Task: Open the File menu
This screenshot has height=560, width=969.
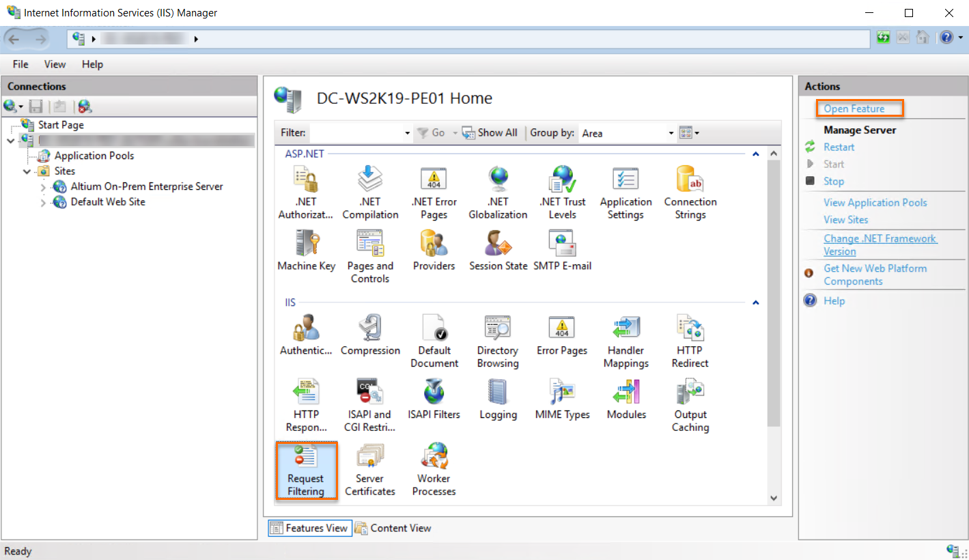Action: pos(20,64)
